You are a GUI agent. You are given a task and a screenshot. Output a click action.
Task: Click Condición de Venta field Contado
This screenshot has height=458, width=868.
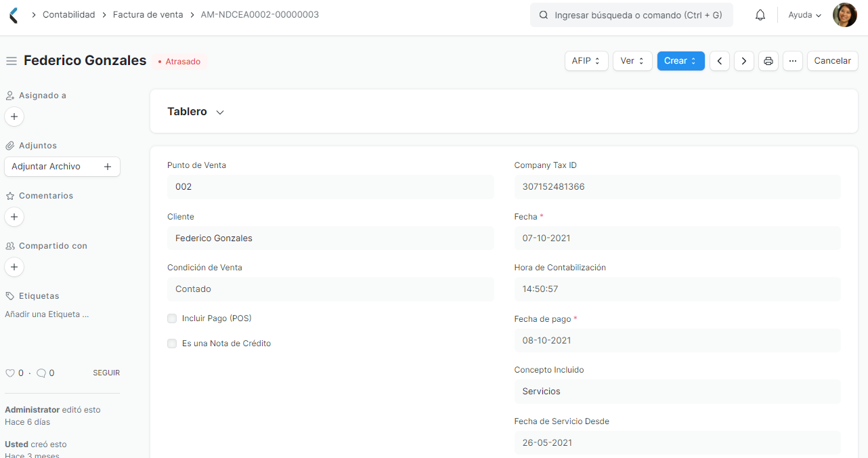coord(330,289)
